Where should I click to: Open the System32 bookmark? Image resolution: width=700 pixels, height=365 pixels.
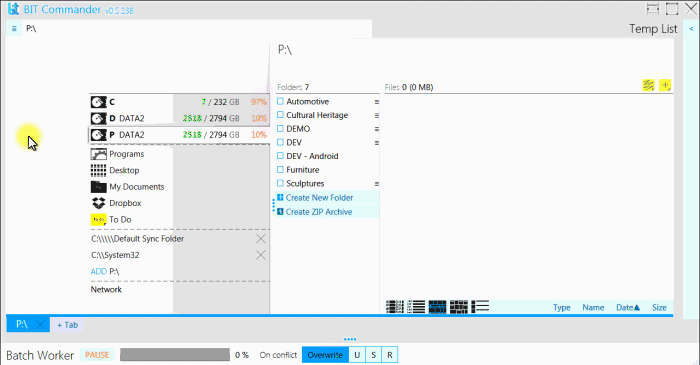click(115, 255)
